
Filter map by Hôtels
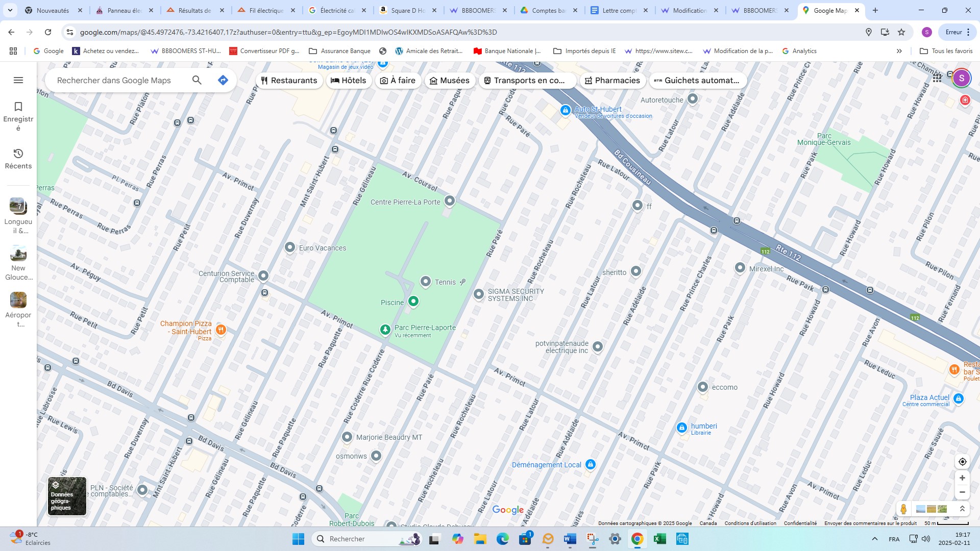pyautogui.click(x=349, y=81)
